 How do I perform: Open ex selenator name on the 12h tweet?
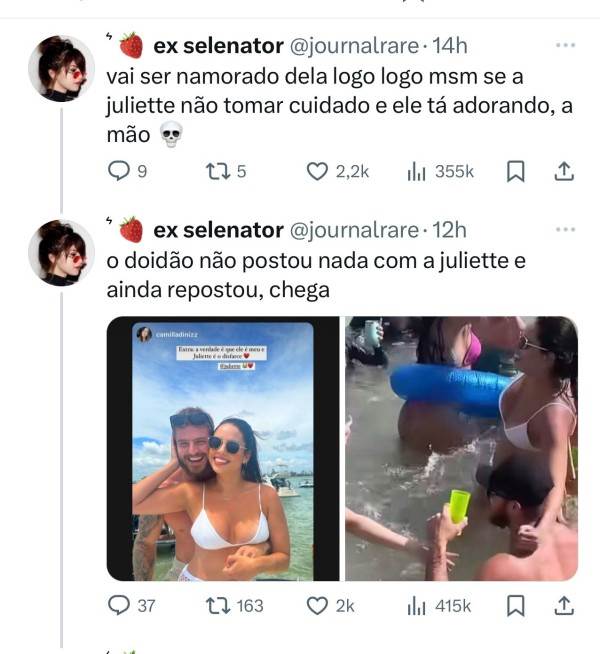click(218, 230)
